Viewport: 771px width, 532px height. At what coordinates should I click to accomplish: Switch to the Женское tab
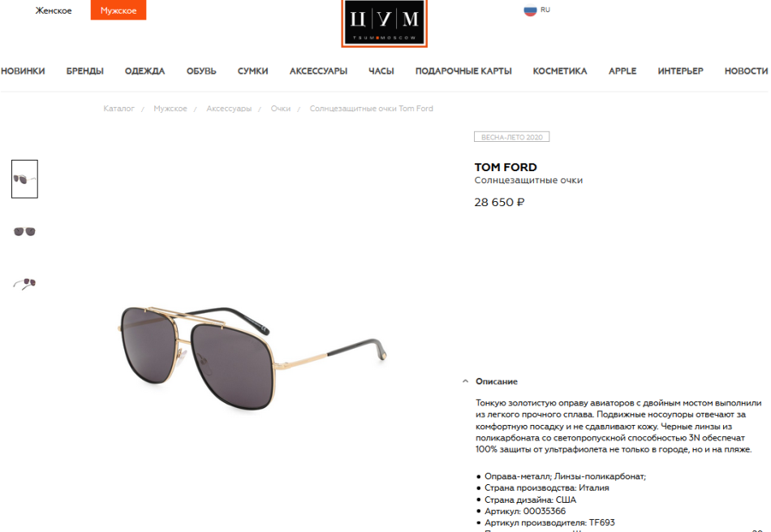click(x=54, y=11)
